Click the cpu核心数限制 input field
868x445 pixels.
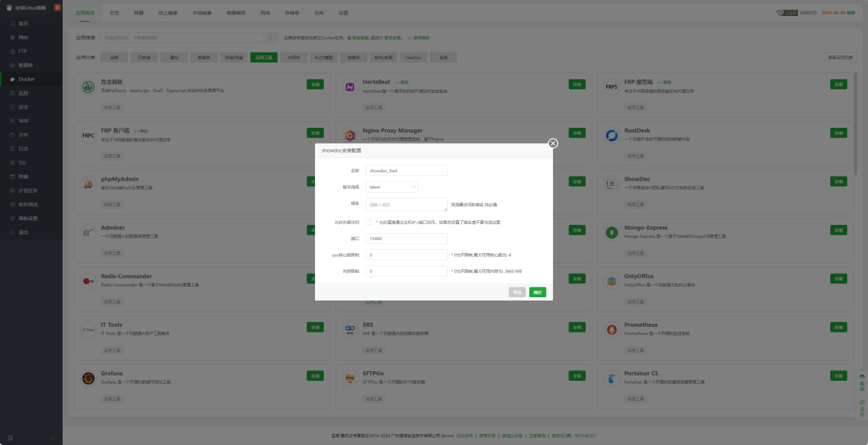pos(407,255)
